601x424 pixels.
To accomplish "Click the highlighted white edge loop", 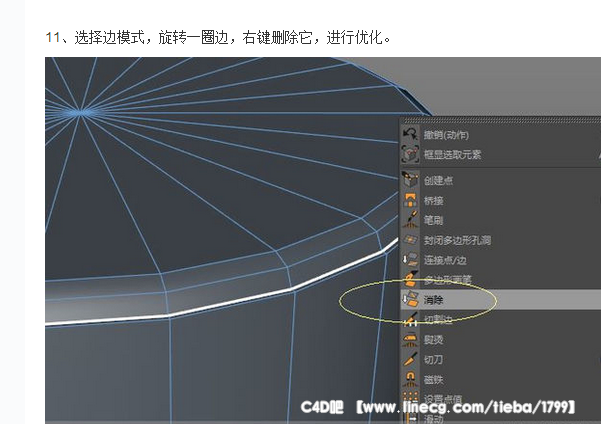I will 250,292.
